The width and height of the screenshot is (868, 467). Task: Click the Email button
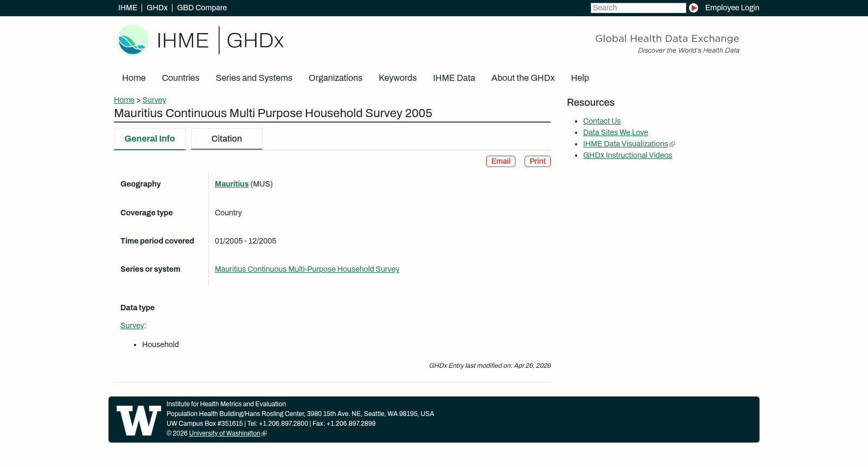501,162
